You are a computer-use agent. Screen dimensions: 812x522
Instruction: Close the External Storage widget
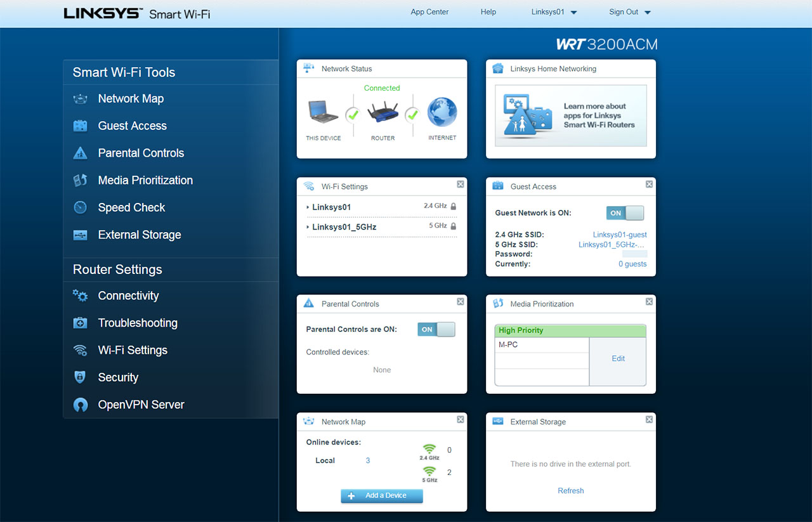(650, 419)
